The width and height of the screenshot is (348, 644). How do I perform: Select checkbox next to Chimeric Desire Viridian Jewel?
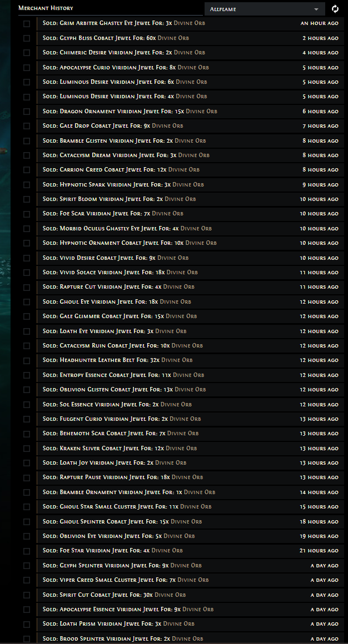click(x=27, y=53)
